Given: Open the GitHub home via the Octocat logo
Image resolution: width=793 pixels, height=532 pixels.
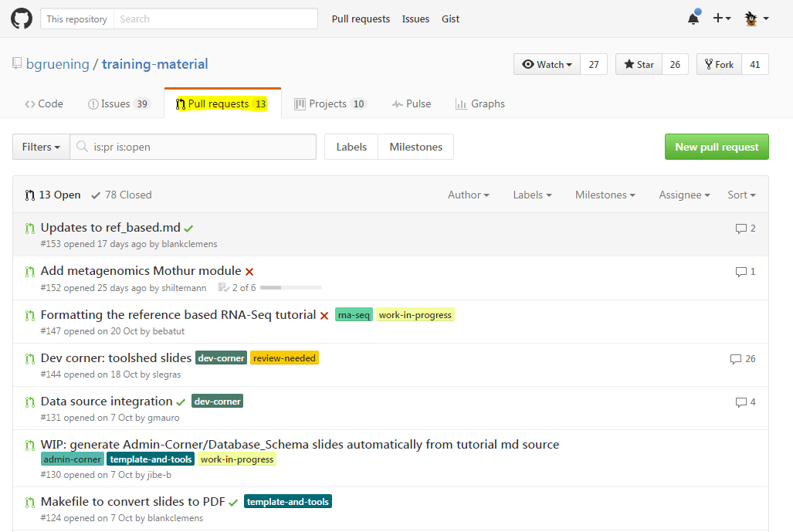Looking at the screenshot, I should click(x=21, y=18).
